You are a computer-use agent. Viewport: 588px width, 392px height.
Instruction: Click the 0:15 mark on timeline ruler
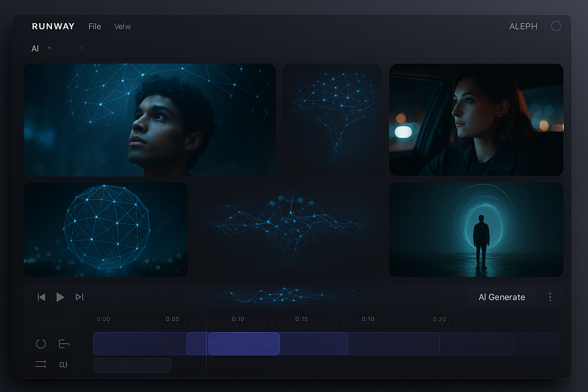point(302,319)
